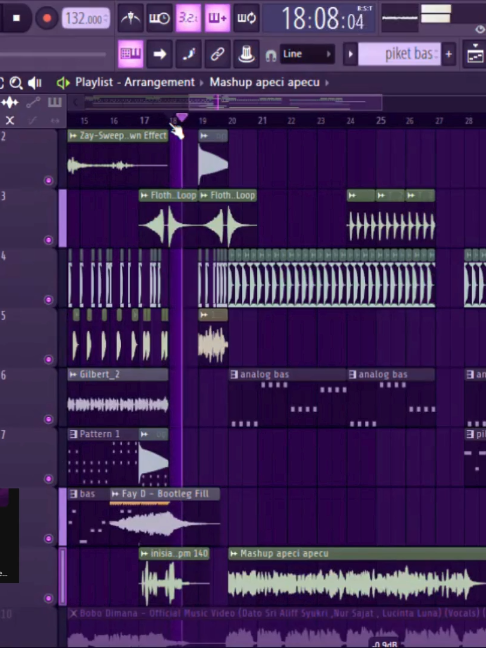486x648 pixels.
Task: Click the 18:08:04 time display
Action: (x=319, y=19)
